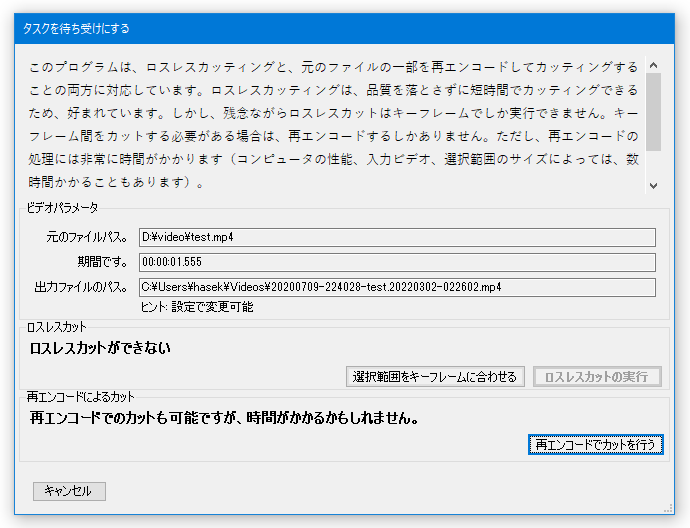
Task: Click the disabled ロスレスカットの実行 button
Action: point(597,377)
